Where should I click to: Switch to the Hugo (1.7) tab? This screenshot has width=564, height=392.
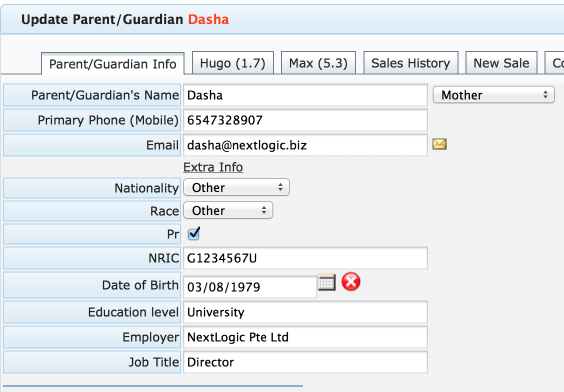coord(233,63)
